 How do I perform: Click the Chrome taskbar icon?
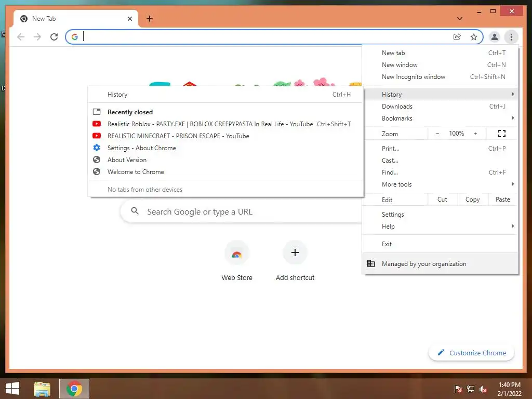[x=74, y=389]
